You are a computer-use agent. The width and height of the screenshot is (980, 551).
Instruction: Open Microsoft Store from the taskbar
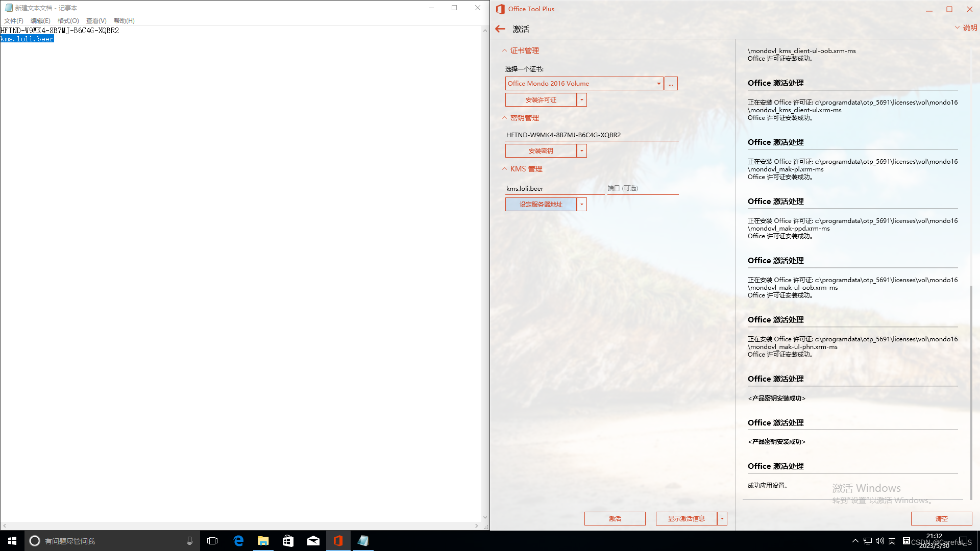288,541
